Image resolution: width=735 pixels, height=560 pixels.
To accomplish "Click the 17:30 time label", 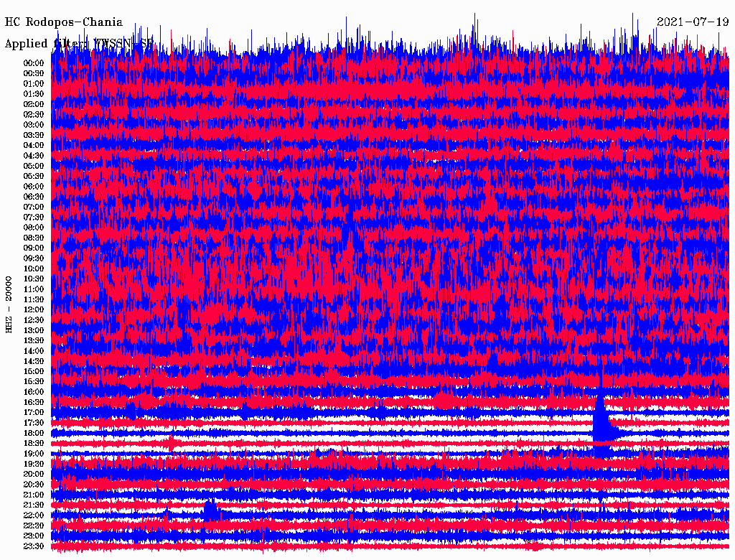I will (x=34, y=423).
